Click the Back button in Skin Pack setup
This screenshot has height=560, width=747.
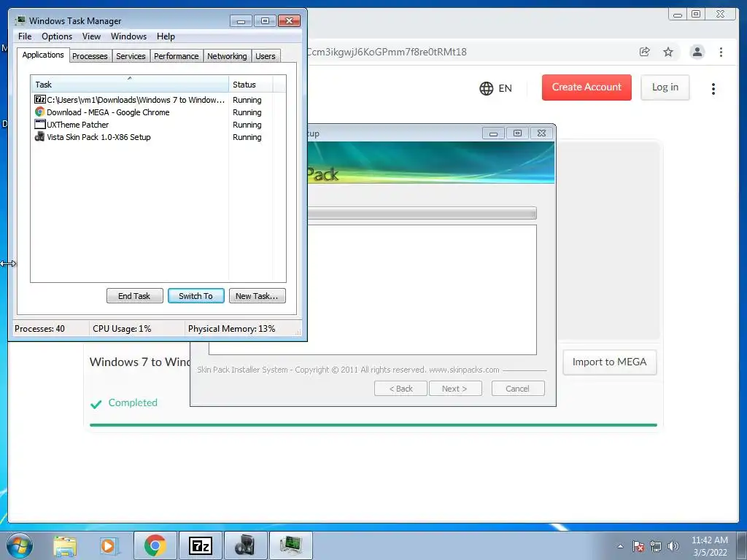pyautogui.click(x=400, y=389)
